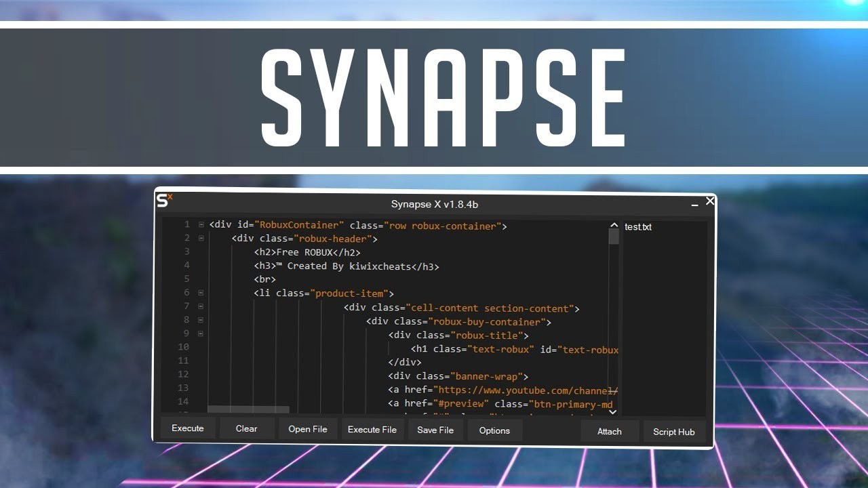
Task: Save the script with Save File
Action: click(x=435, y=430)
